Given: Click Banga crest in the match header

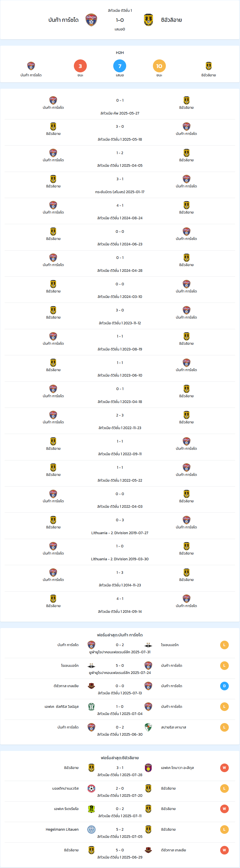Looking at the screenshot, I should point(91,20).
